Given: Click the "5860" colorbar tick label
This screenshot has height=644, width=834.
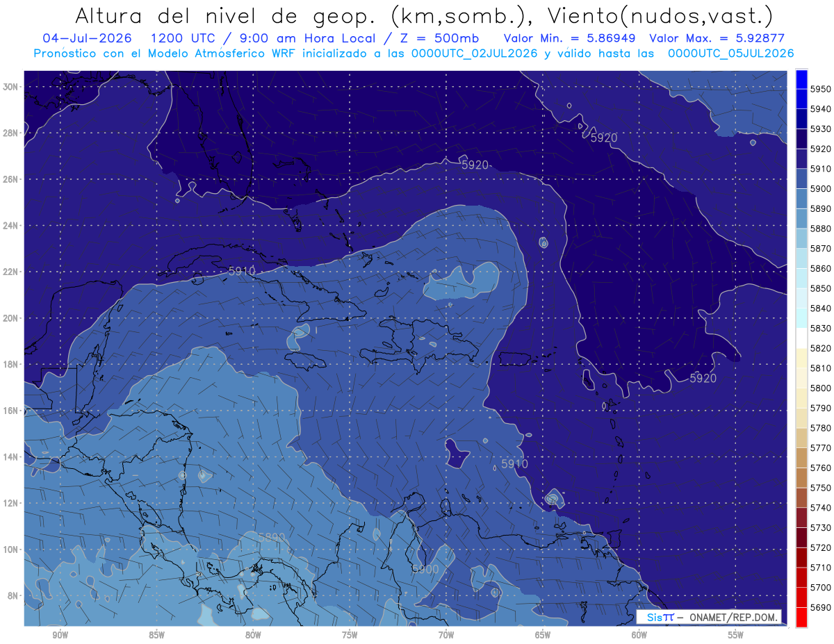Looking at the screenshot, I should pos(821,269).
